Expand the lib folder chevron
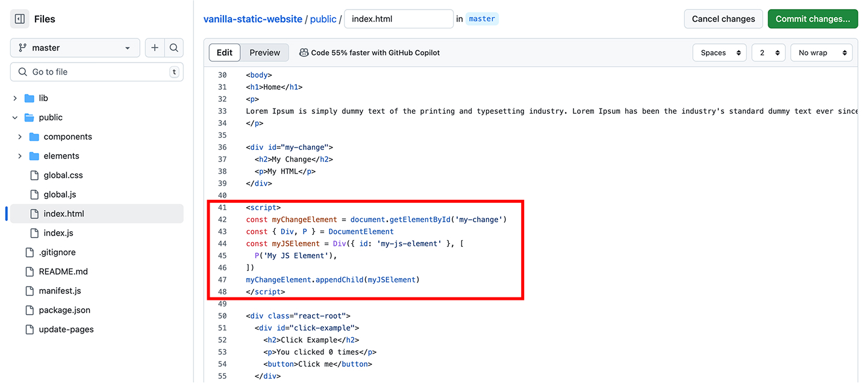Screen dimensions: 868x383 click(x=15, y=98)
